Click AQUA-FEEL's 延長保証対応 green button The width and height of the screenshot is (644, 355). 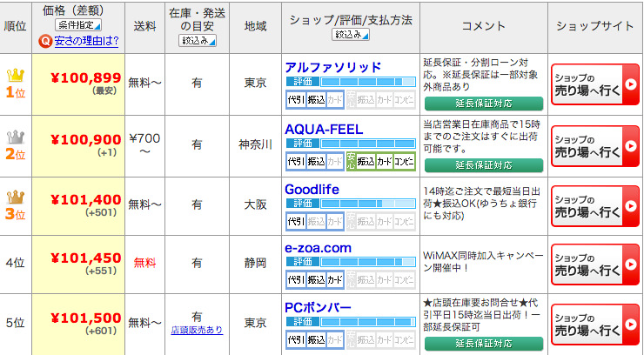(x=483, y=165)
